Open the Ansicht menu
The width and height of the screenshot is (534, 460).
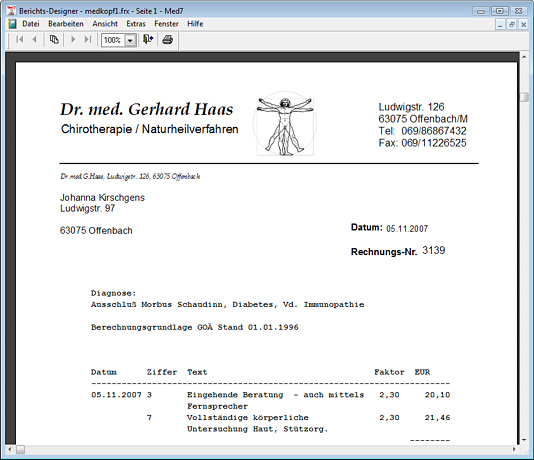tap(105, 24)
